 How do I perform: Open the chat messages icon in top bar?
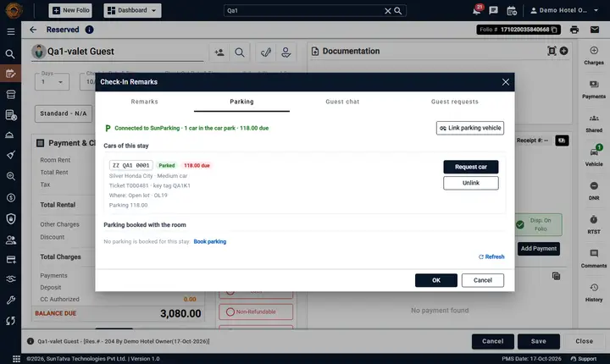point(493,10)
